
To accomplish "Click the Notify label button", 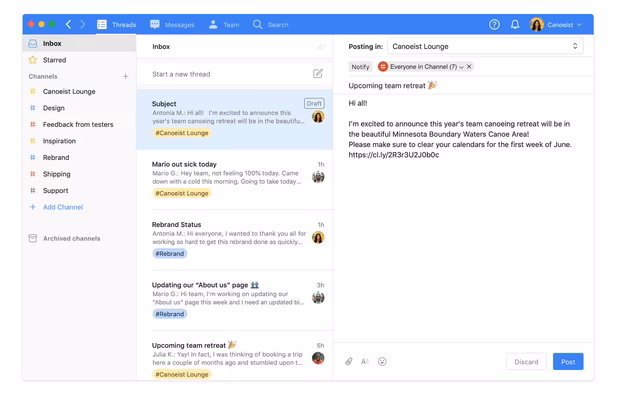I will 360,67.
